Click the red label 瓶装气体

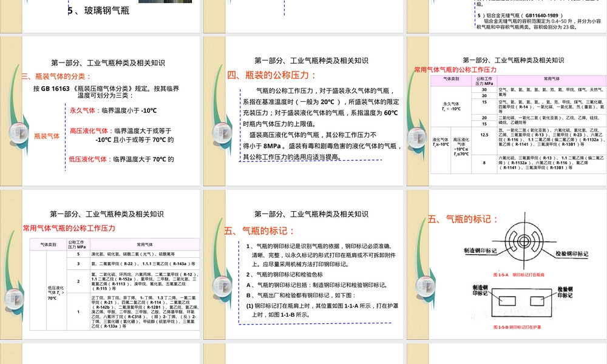47,136
